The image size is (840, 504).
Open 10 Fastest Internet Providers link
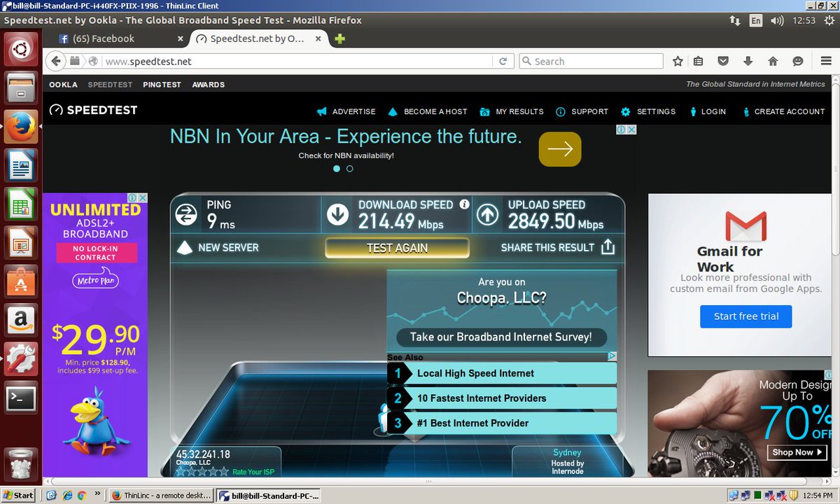click(x=502, y=398)
